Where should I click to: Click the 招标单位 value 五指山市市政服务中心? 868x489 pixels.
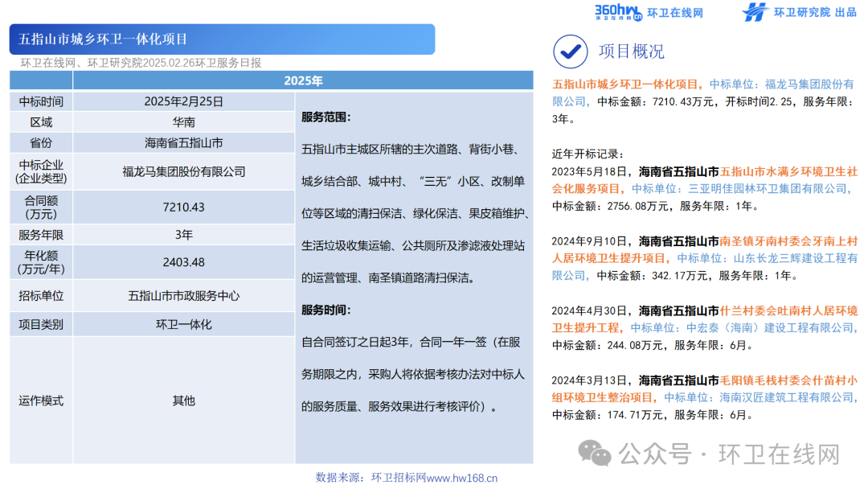click(x=184, y=296)
